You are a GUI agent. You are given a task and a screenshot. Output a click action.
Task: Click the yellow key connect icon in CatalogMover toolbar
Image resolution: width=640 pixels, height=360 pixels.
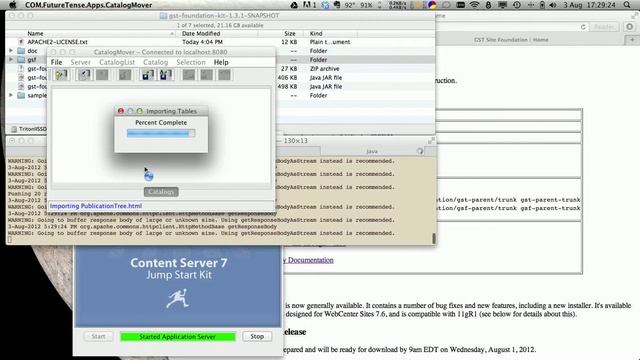(61, 75)
